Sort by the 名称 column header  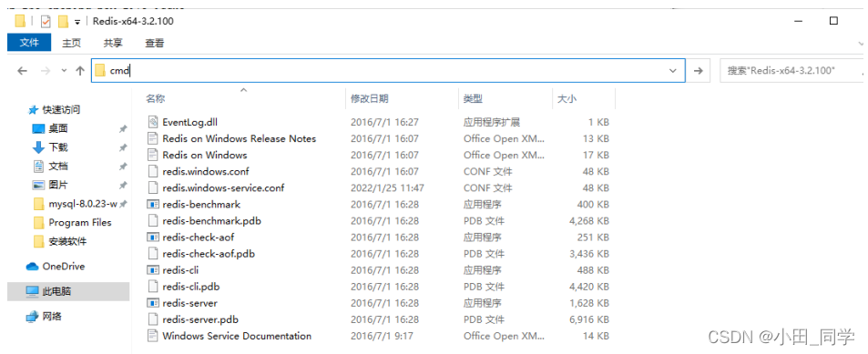coord(156,99)
